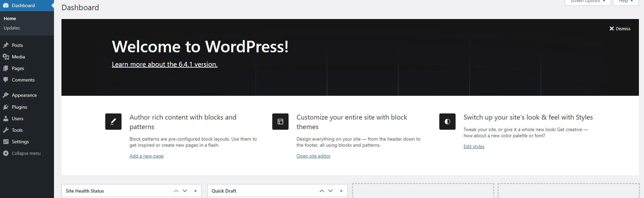The width and height of the screenshot is (644, 198).
Task: Open the Screen Options dropdown
Action: 588,2
